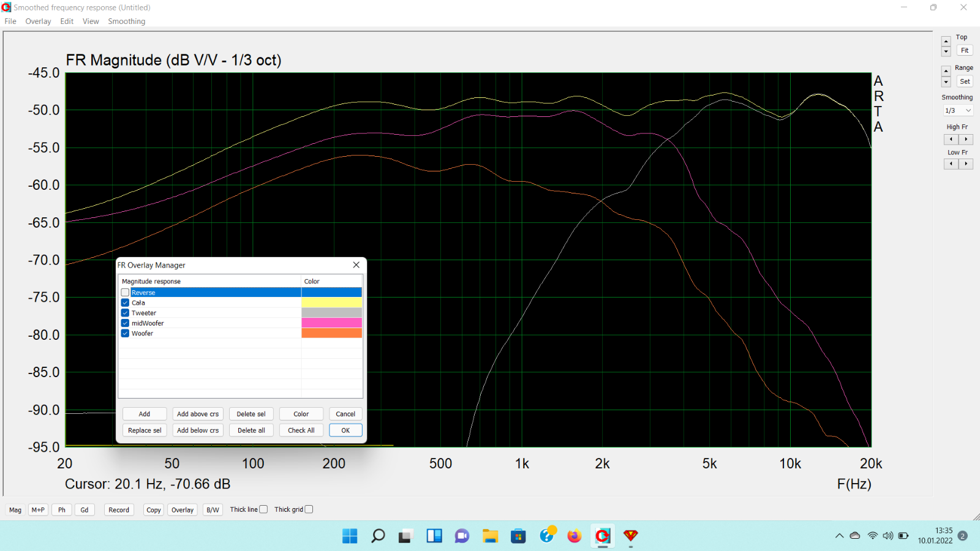Open the Edit menu
This screenshot has width=980, height=551.
(67, 21)
